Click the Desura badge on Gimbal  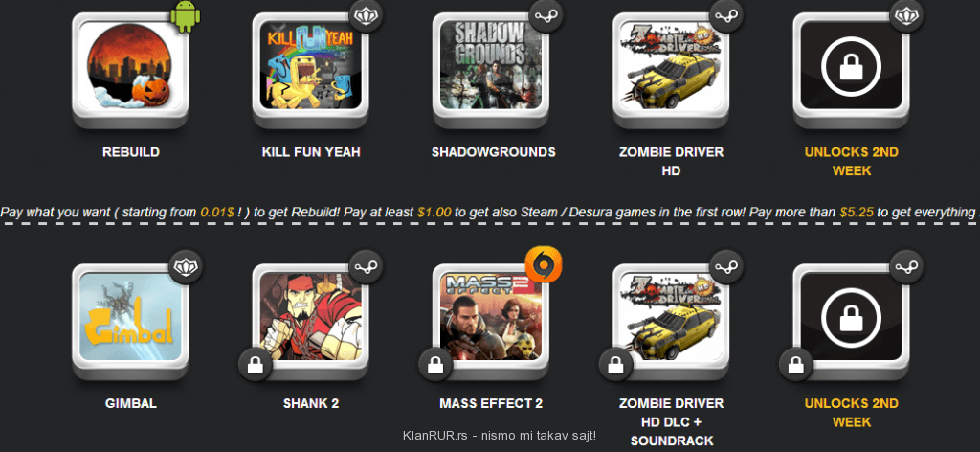(x=187, y=267)
